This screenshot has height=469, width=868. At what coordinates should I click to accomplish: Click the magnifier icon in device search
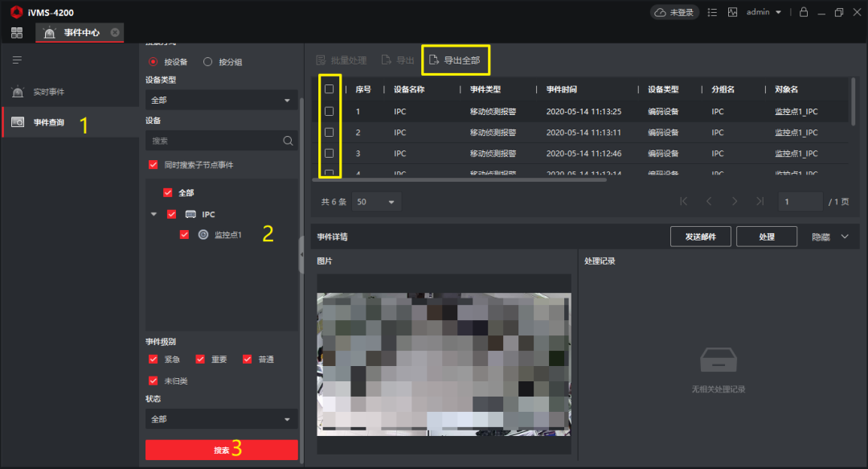click(x=288, y=141)
